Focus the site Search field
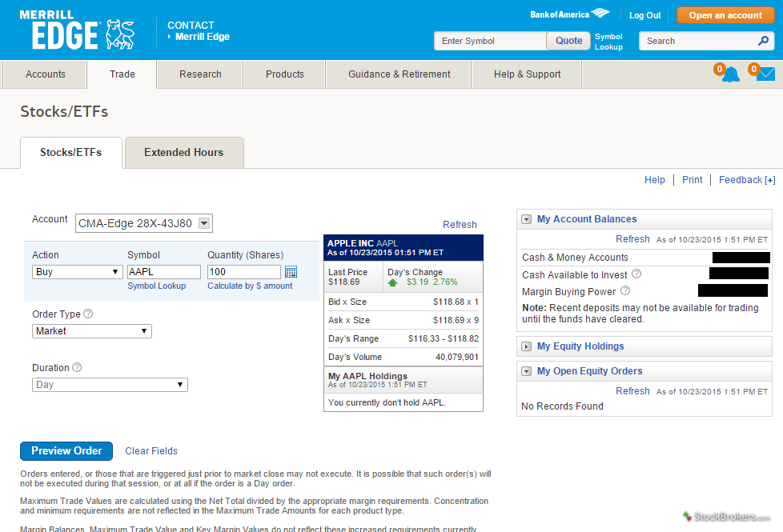The width and height of the screenshot is (783, 532). 699,41
